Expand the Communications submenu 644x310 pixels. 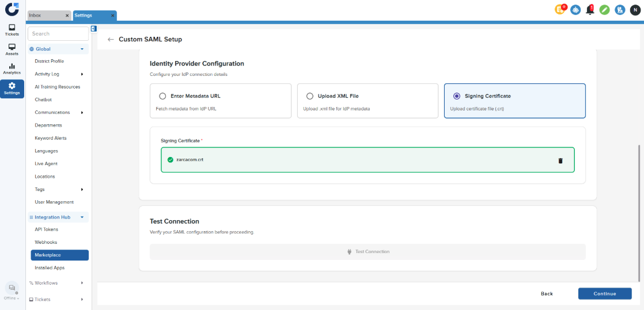[x=82, y=113]
